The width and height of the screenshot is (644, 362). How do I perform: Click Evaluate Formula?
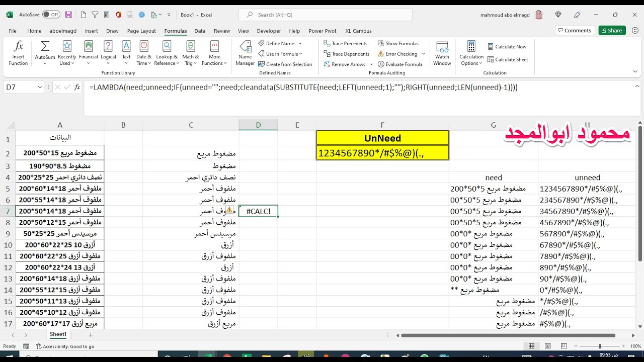(400, 64)
